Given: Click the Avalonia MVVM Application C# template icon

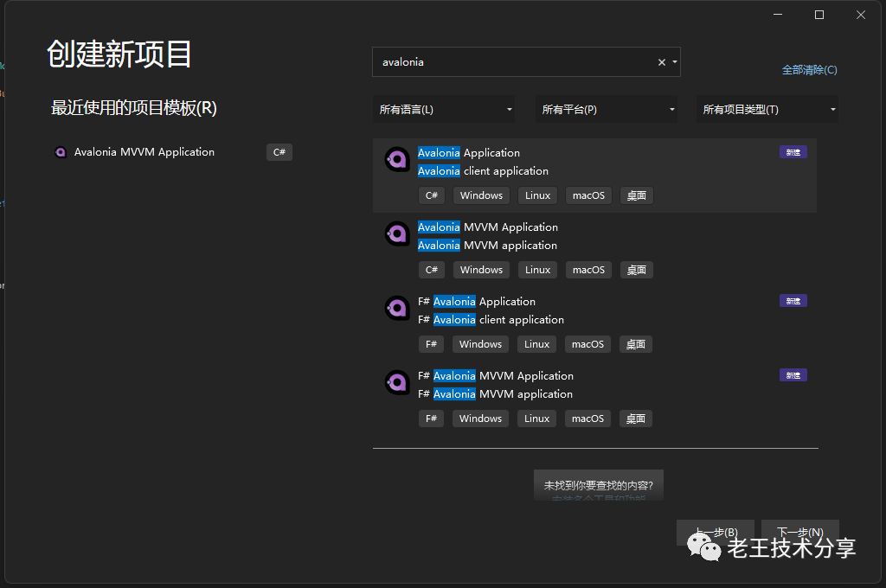Looking at the screenshot, I should tap(397, 233).
